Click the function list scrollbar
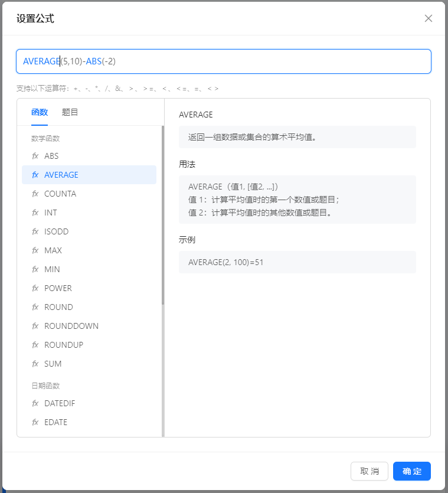 pos(163,215)
